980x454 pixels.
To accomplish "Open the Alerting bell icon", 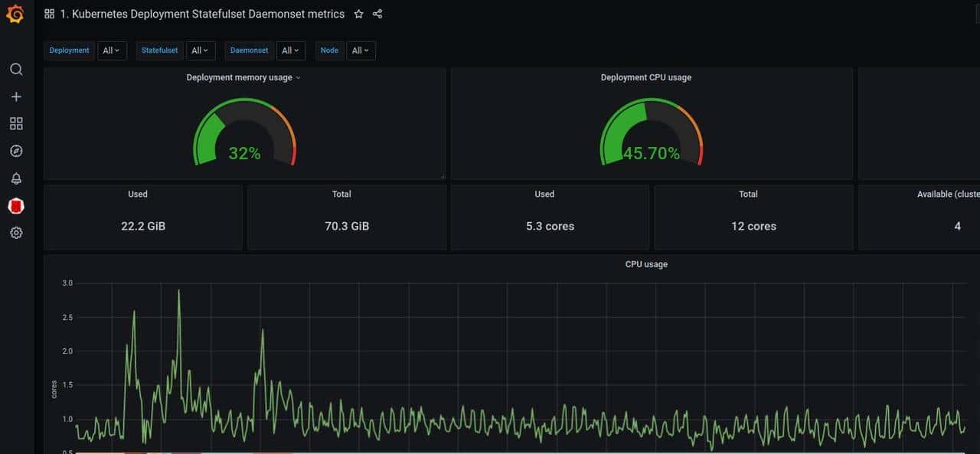I will tap(16, 178).
